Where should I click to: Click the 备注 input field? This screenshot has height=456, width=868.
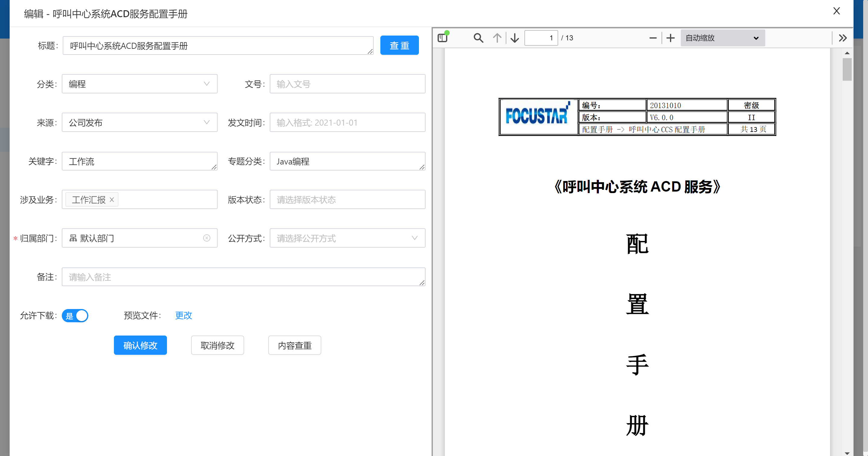coord(243,277)
